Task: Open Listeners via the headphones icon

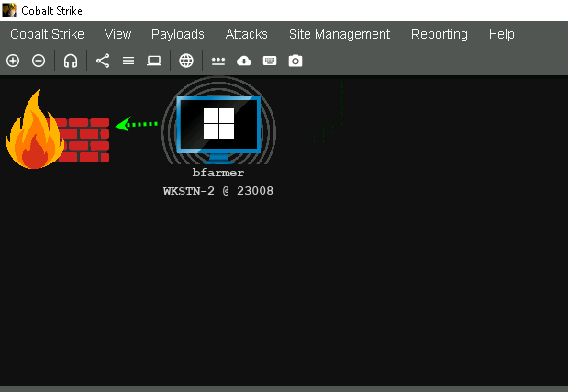Action: 71,61
